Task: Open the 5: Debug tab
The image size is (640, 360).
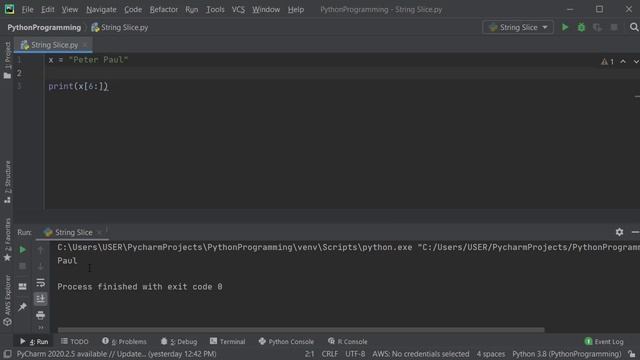Action: pyautogui.click(x=179, y=341)
